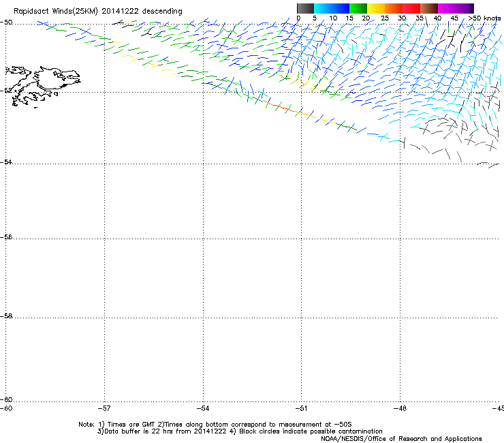Screen dimensions: 504x443
Task: Click the note 'Times are GMT' text line
Action: (215, 425)
